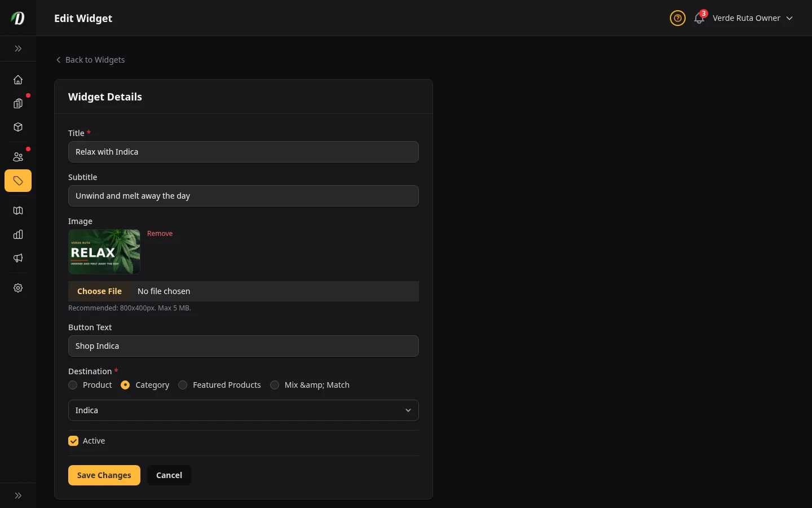Select the Products box icon in sidebar
The width and height of the screenshot is (812, 508).
(18, 127)
